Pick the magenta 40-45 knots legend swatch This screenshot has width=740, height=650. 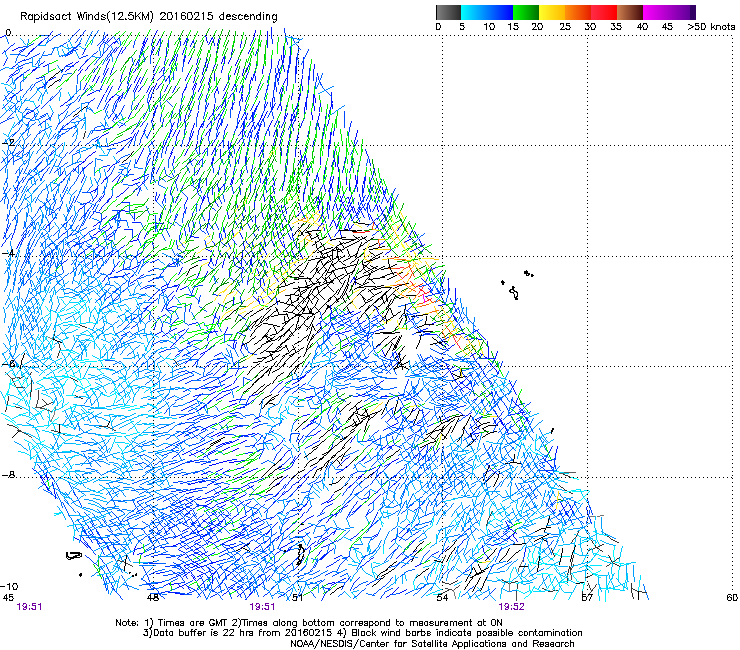[x=656, y=12]
